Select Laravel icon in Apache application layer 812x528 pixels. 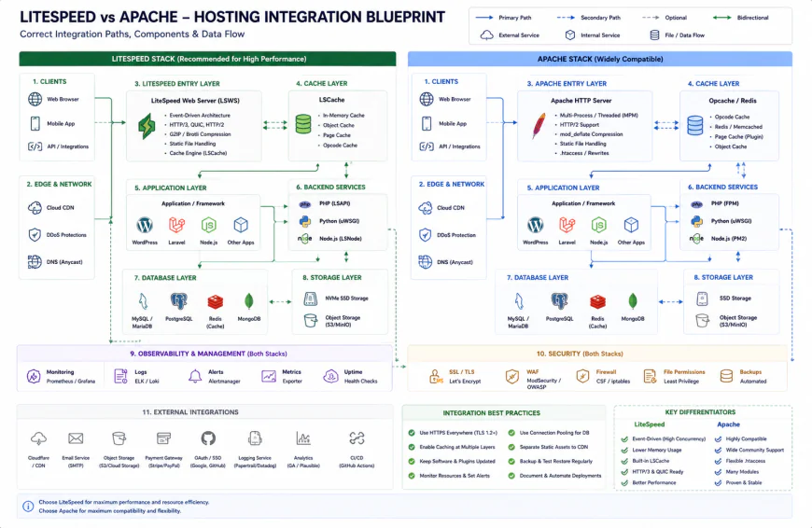(567, 225)
